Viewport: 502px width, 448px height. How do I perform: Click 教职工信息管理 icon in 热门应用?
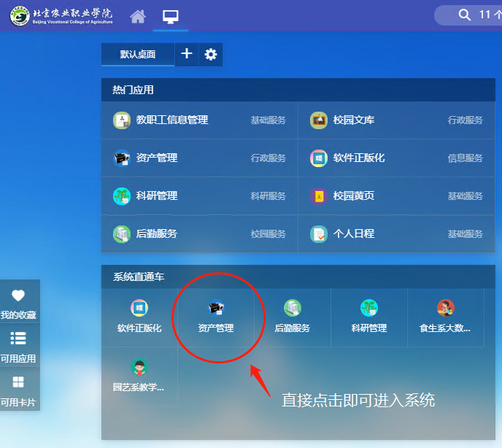point(122,120)
